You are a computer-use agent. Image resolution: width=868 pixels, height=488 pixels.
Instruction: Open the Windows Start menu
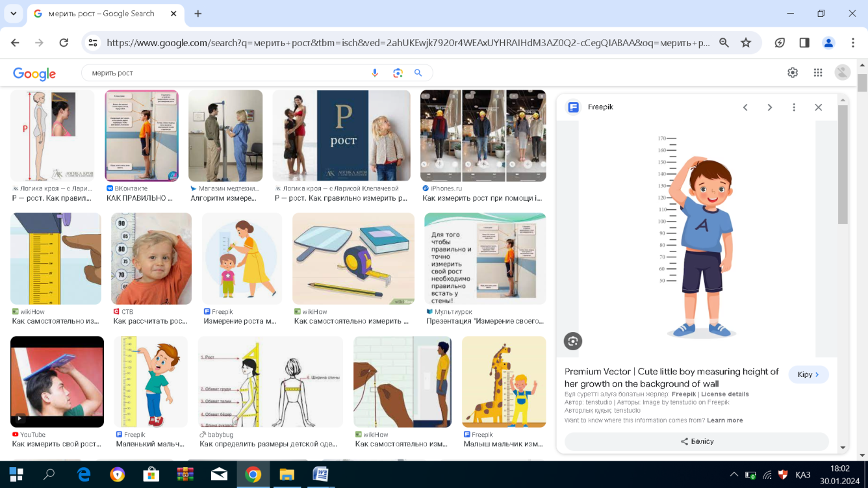[x=16, y=474]
